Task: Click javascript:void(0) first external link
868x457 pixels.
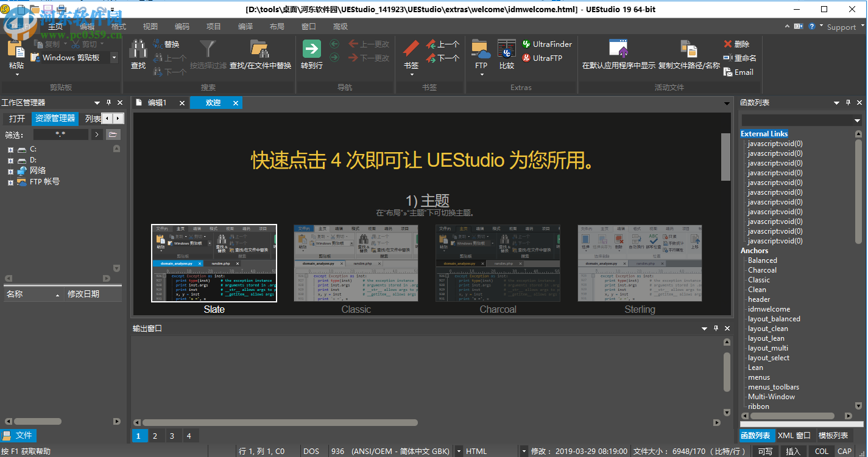Action: [775, 144]
